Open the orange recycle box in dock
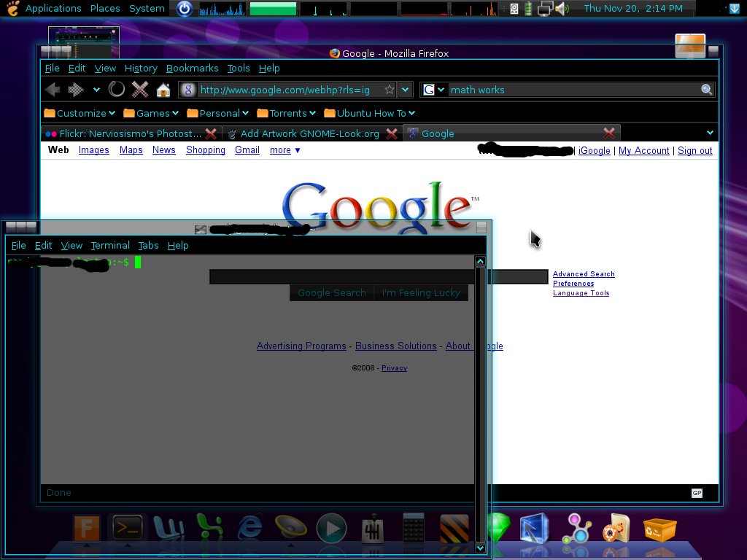The height and width of the screenshot is (560, 747). [659, 529]
